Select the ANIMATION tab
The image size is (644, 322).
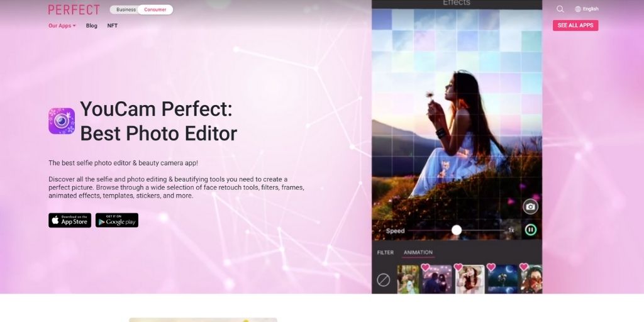(x=418, y=253)
